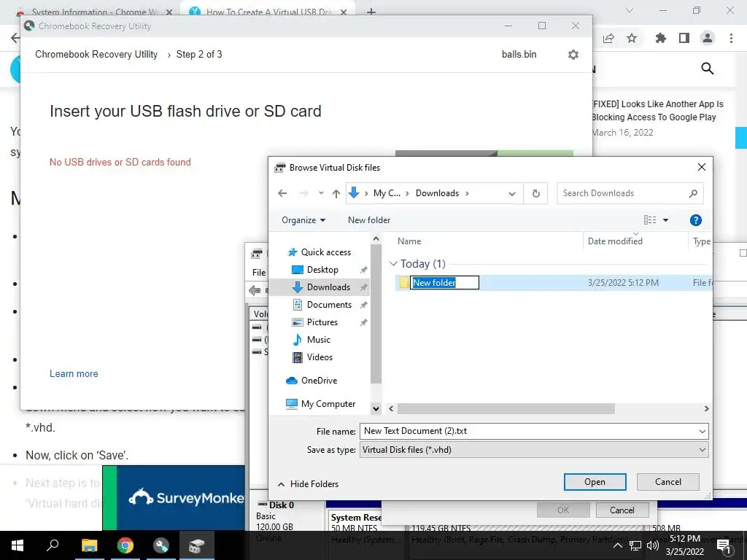
Task: Collapse the Today (1) group
Action: tap(393, 263)
